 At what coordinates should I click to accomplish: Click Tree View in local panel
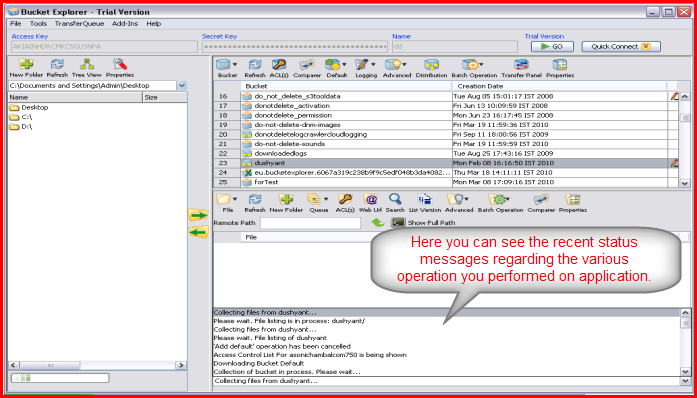point(86,65)
